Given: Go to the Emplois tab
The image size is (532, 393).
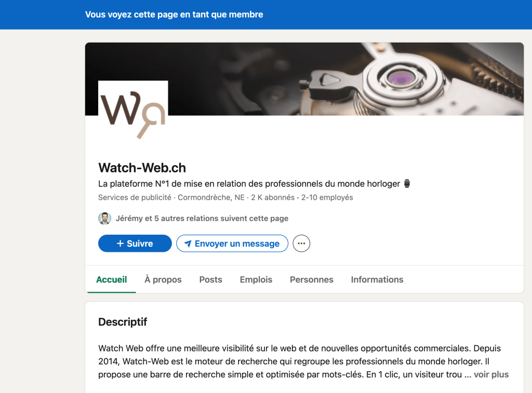Looking at the screenshot, I should 256,279.
